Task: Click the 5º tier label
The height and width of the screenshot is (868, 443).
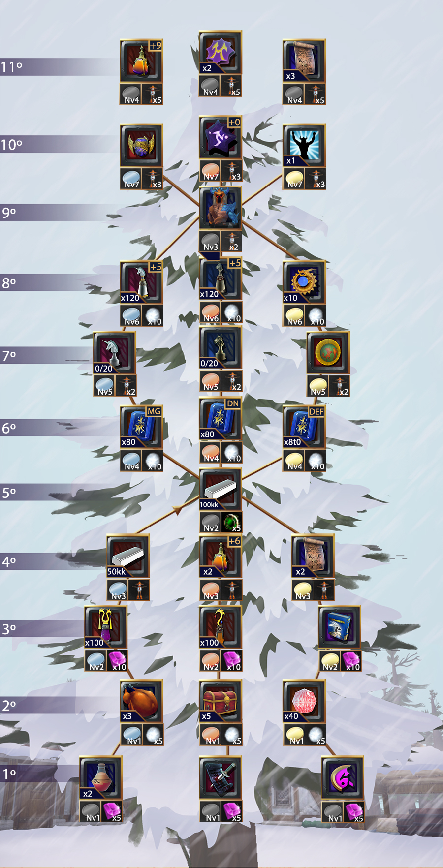Action: (x=9, y=493)
